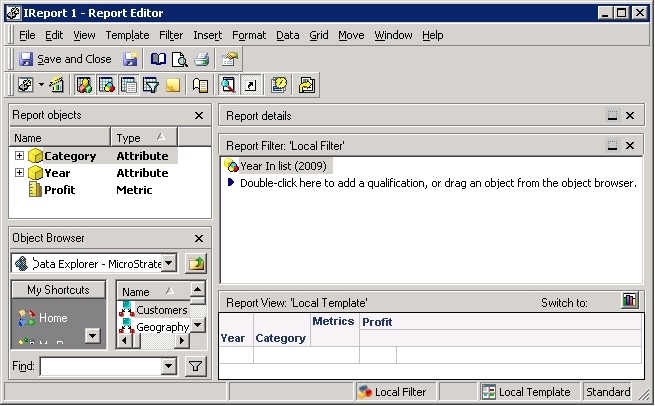Open Print Preview from the toolbar
Image resolution: width=655 pixels, height=406 pixels.
180,59
